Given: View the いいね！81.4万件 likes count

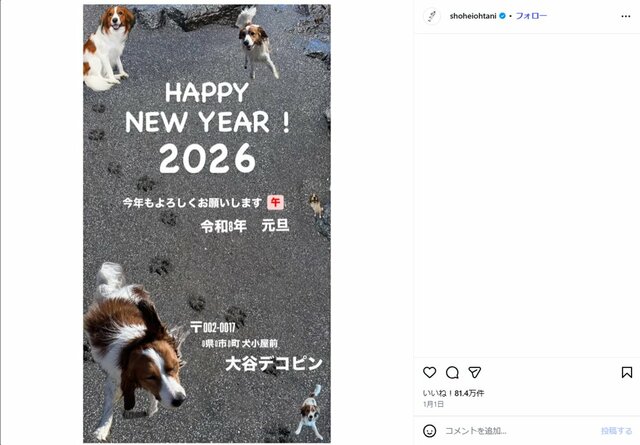Looking at the screenshot, I should [x=453, y=393].
